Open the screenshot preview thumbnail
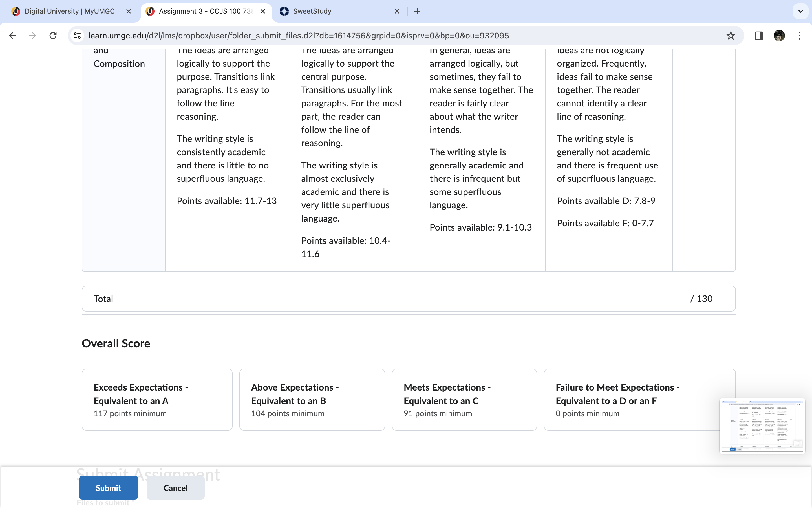Screen dimensions: 812x508 762,426
